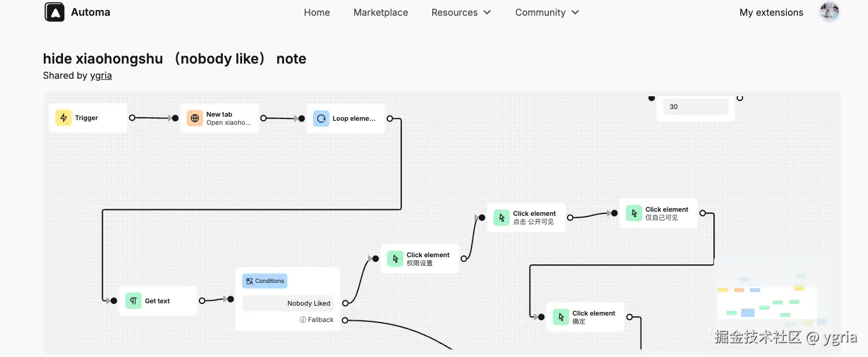Click the Automa brand name

tap(90, 12)
